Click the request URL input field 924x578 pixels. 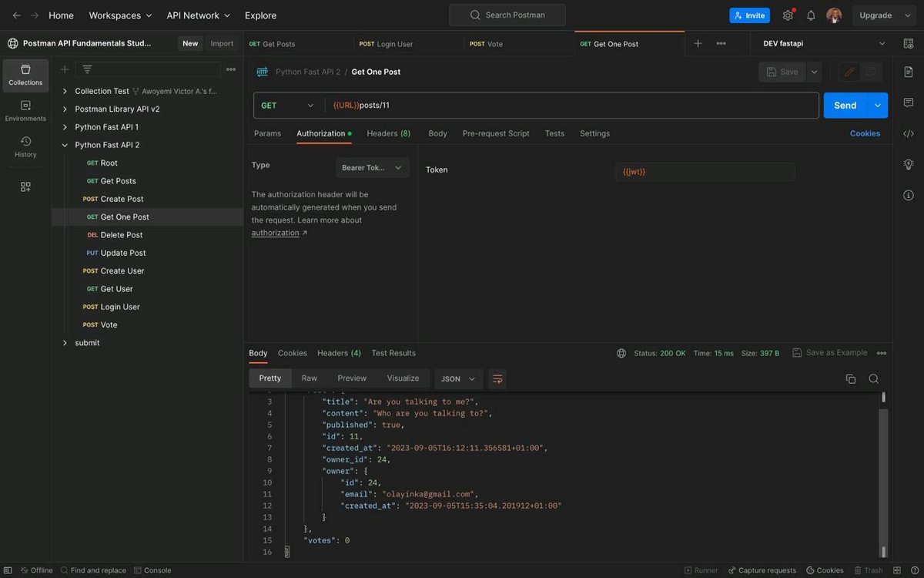pos(572,106)
